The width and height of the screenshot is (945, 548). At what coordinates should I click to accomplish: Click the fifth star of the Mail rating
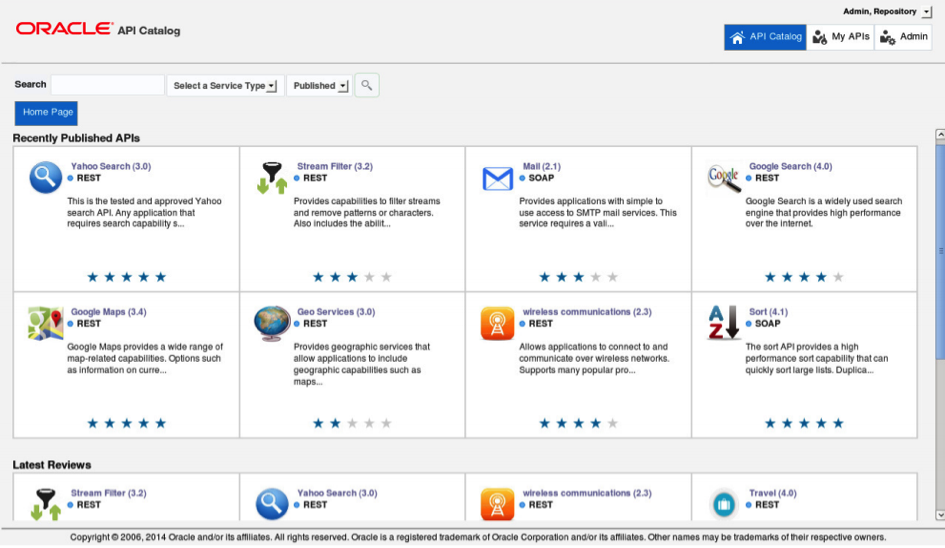612,277
